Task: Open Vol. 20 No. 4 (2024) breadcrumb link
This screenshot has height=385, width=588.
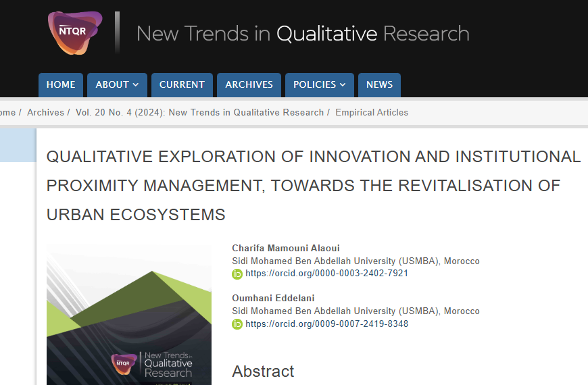Action: pyautogui.click(x=199, y=113)
